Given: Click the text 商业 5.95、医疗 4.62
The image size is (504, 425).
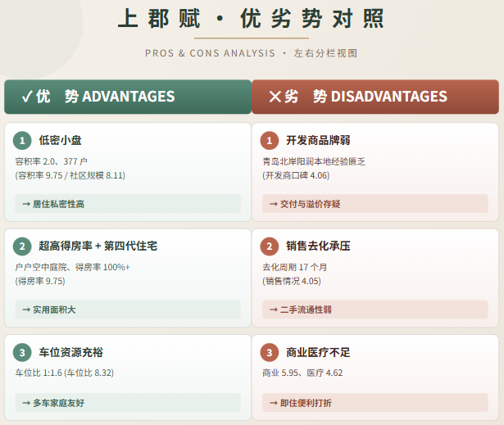Looking at the screenshot, I should [302, 373].
